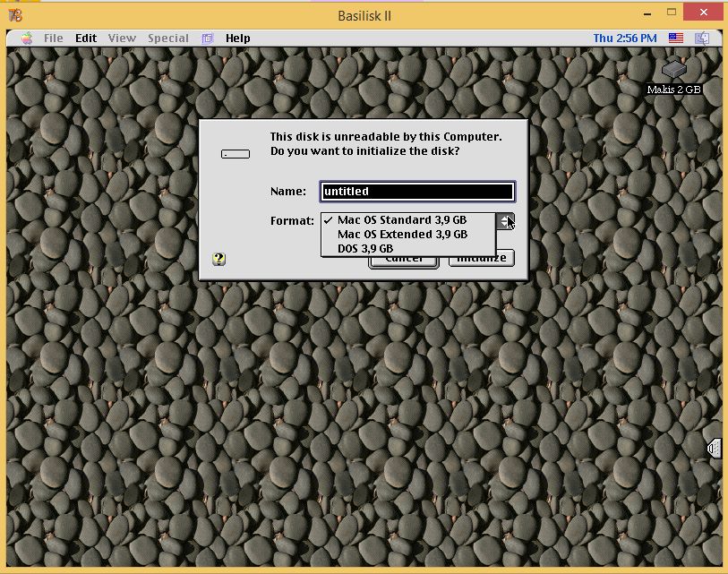
Task: Open the Special menu
Action: [168, 39]
